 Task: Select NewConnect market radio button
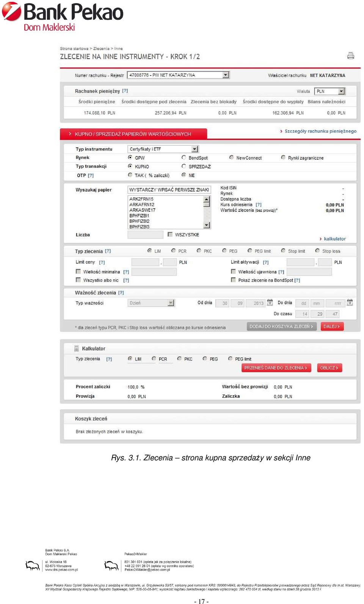click(231, 157)
